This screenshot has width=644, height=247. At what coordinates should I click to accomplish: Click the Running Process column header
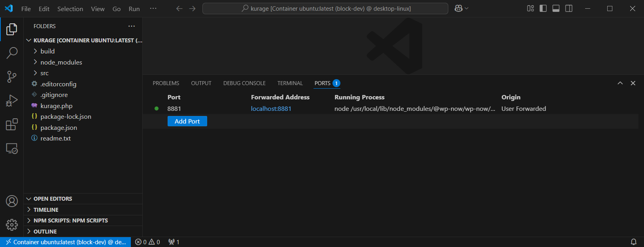click(359, 97)
